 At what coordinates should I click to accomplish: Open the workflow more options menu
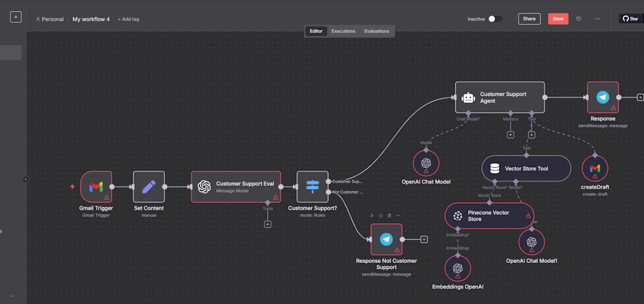598,19
